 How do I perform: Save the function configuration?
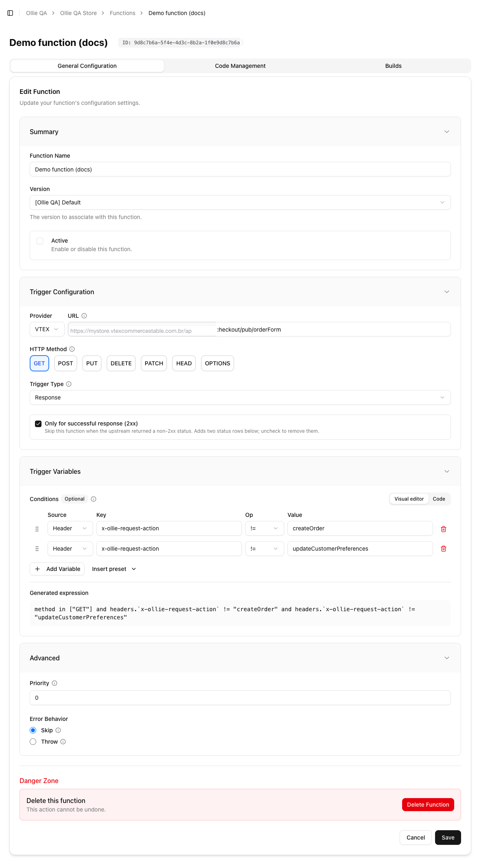coord(448,838)
